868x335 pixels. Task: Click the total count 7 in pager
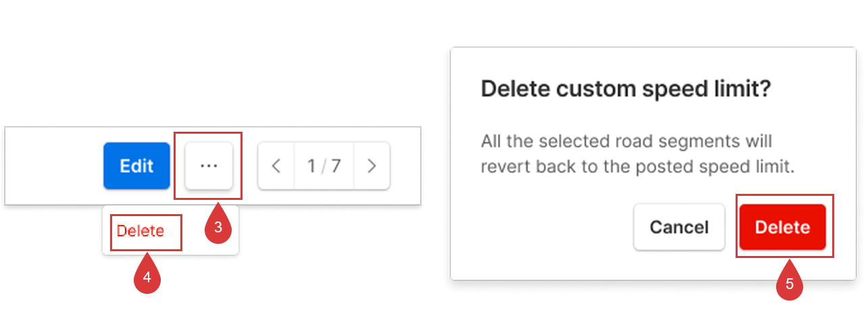[336, 165]
